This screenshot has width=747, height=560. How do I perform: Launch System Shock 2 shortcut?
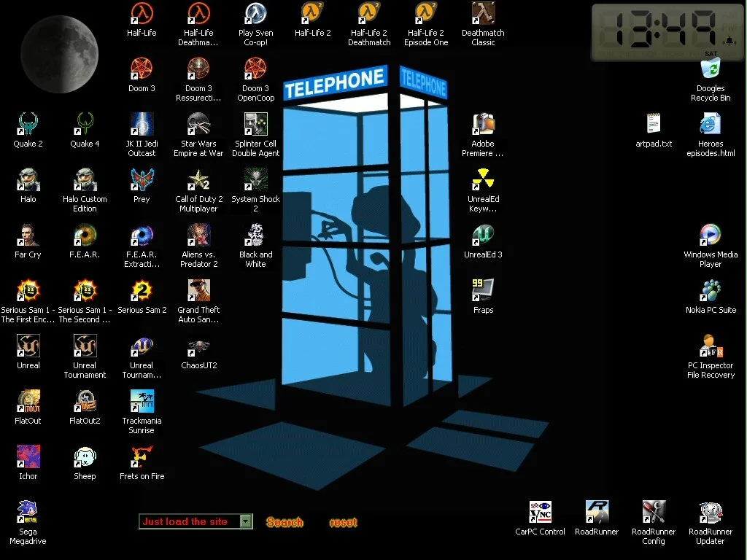pyautogui.click(x=255, y=180)
